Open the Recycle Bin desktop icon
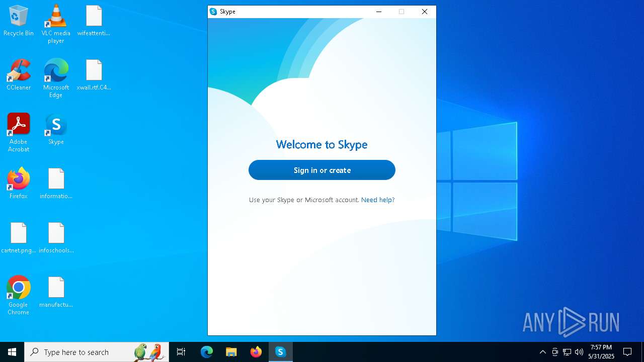 tap(19, 21)
